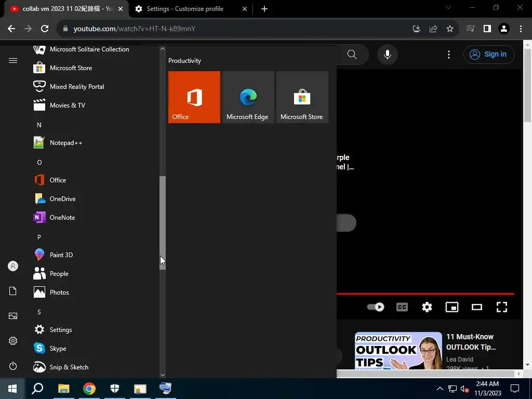
Task: Click the app list scroll down arrow
Action: click(x=163, y=375)
